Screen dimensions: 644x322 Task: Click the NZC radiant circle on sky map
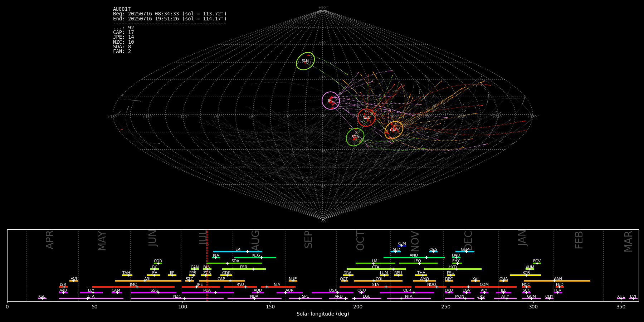click(367, 118)
